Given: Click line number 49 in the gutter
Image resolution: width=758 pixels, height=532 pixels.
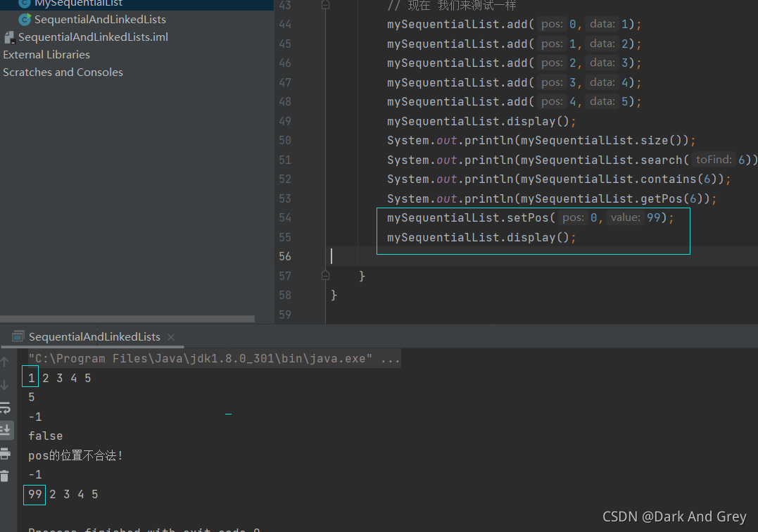Looking at the screenshot, I should coord(285,121).
